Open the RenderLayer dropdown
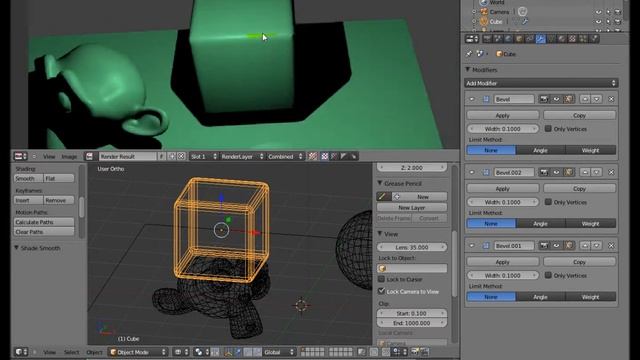640x360 pixels. [242, 156]
